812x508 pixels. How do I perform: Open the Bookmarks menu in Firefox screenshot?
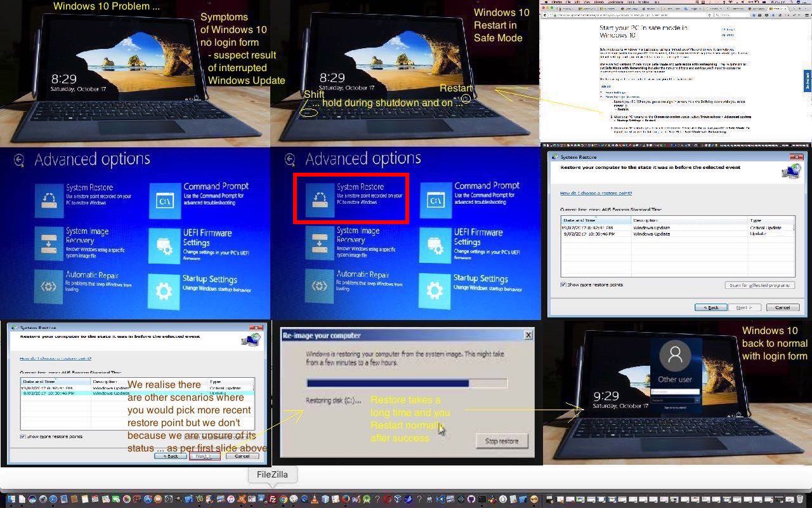click(616, 2)
